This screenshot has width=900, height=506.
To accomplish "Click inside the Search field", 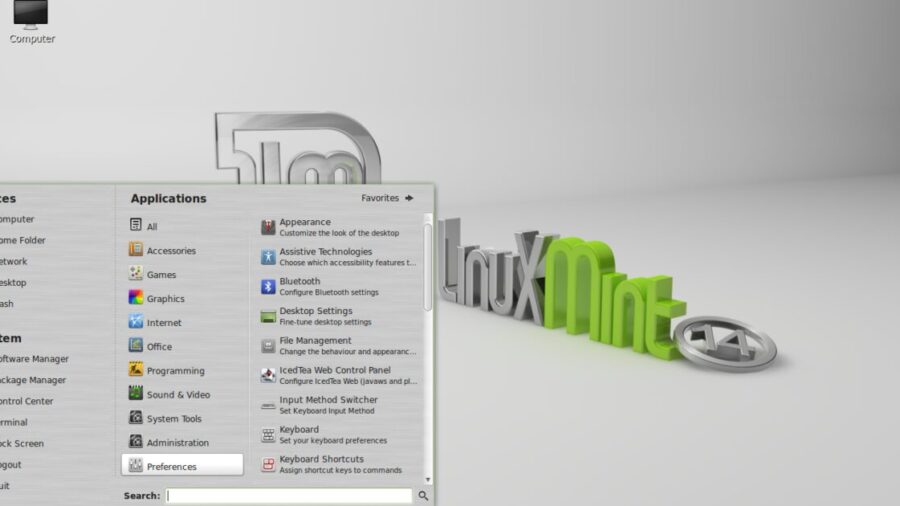I will coord(289,496).
